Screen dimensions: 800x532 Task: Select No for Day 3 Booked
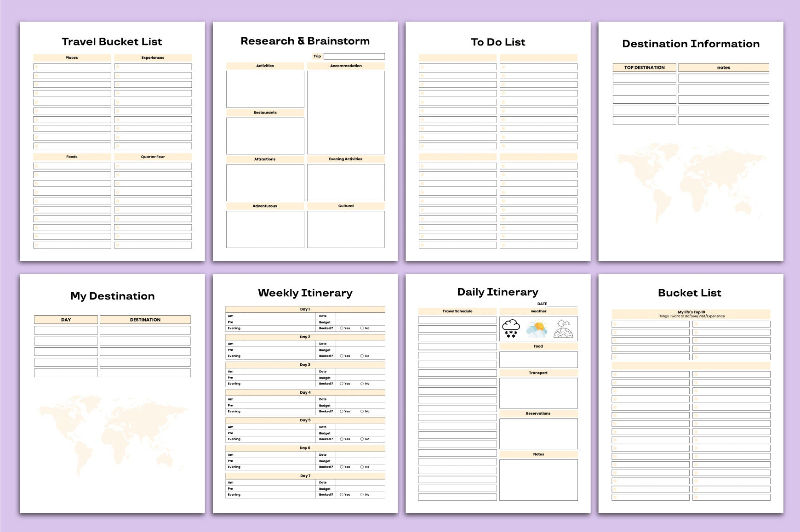point(362,384)
